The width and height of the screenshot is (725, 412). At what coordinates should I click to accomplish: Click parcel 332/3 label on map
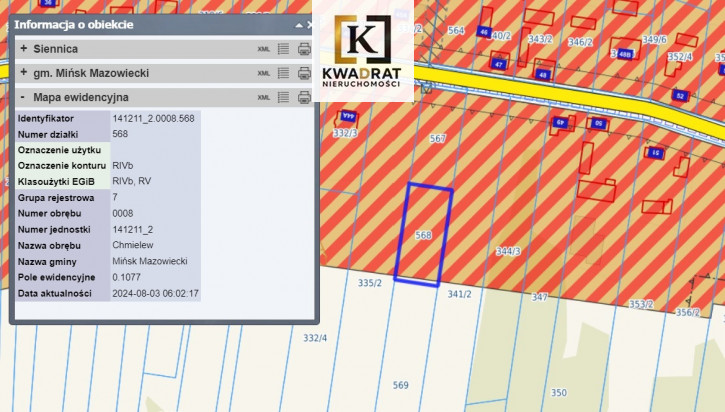pyautogui.click(x=345, y=133)
